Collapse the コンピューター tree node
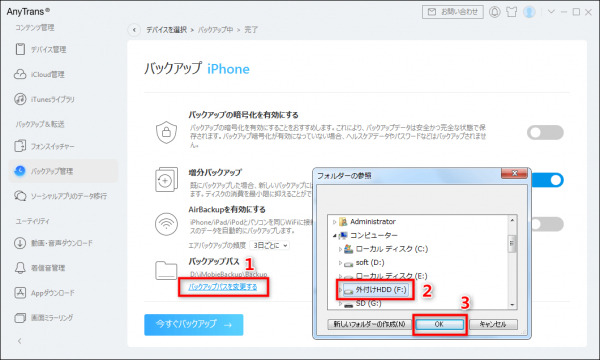The width and height of the screenshot is (600, 360). pos(335,235)
